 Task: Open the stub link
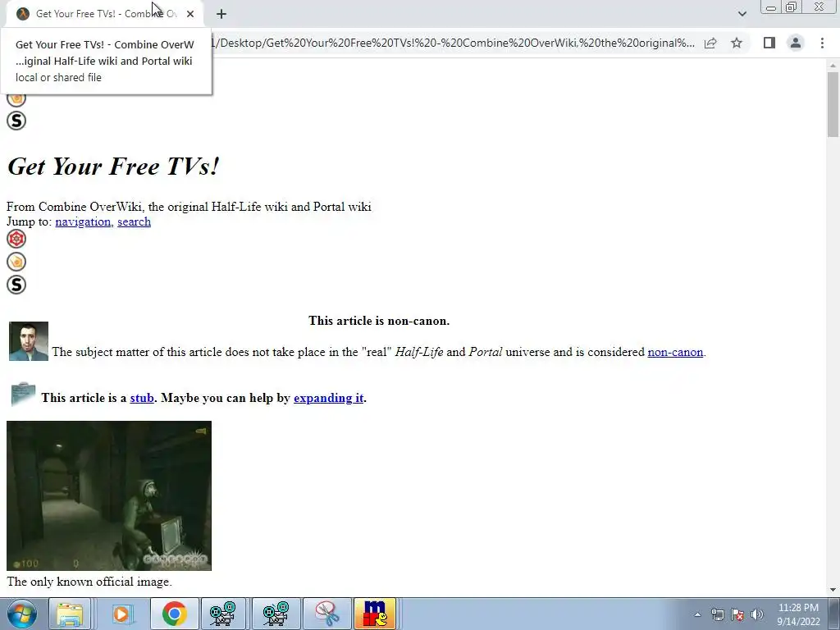click(x=142, y=398)
